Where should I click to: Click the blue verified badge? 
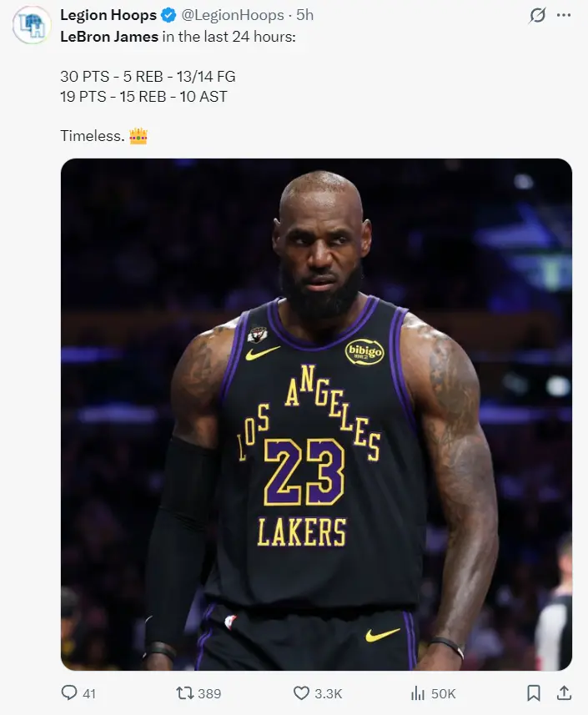click(x=168, y=16)
